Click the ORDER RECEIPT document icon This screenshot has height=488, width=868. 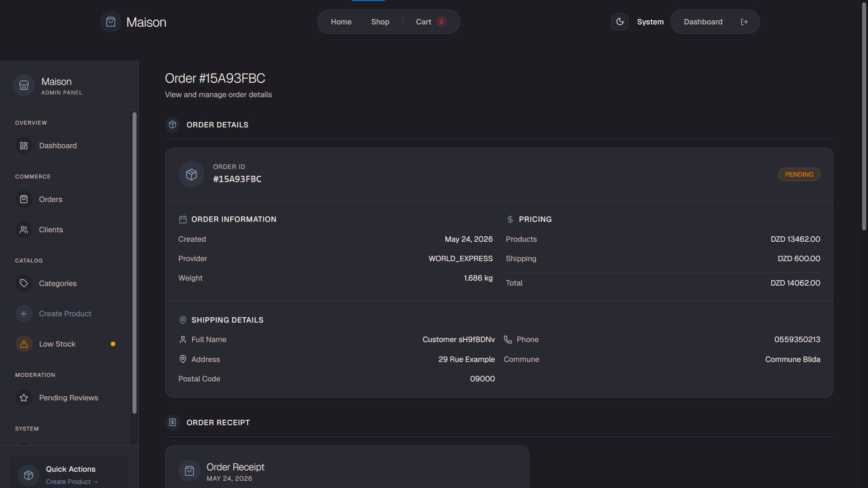173,422
